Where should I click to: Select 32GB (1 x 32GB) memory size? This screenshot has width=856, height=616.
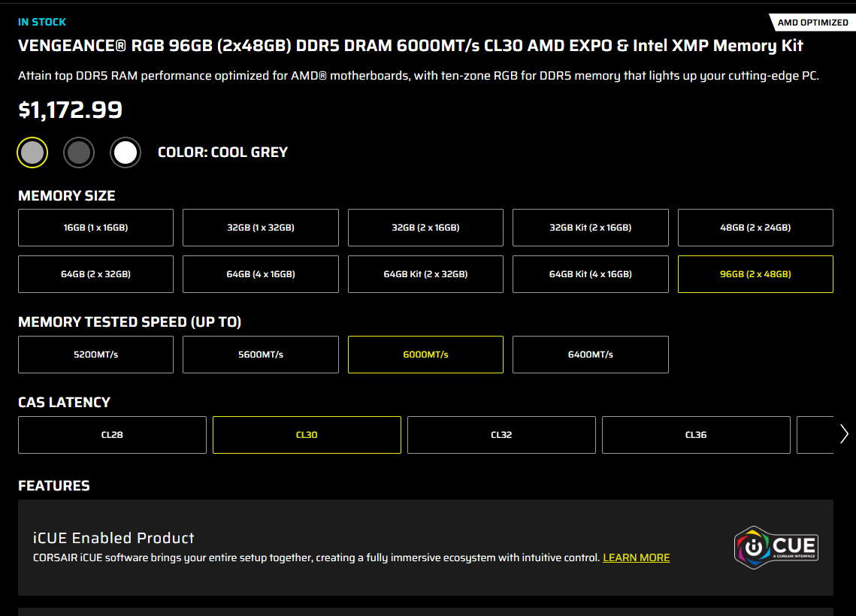point(260,228)
